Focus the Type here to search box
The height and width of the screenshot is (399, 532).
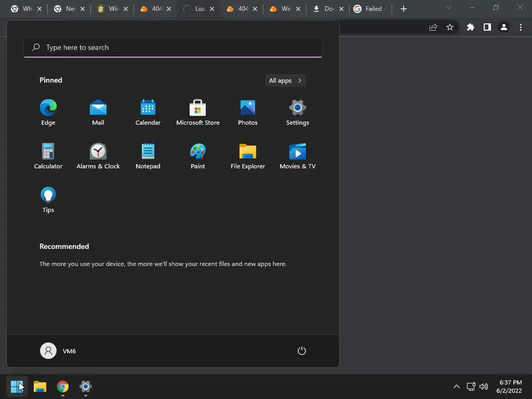coord(173,47)
